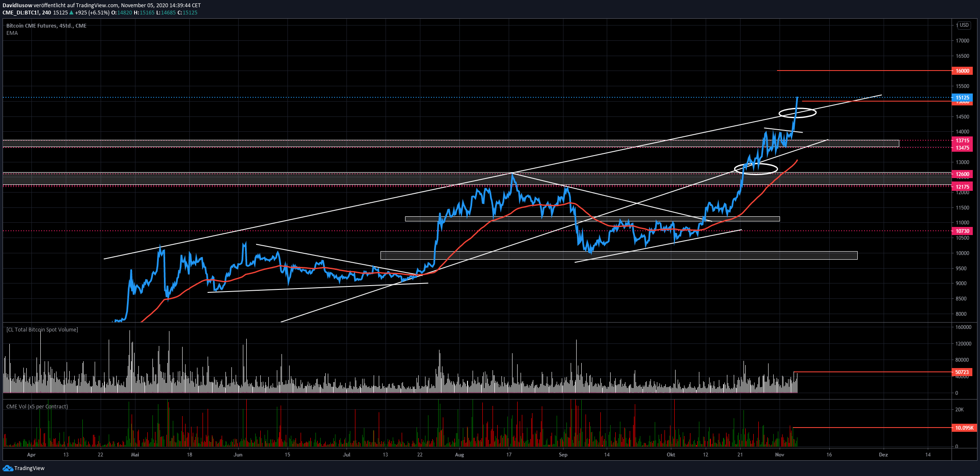Screen dimensions: 980x476
Task: Click the Sep date on time axis
Action: click(x=563, y=454)
